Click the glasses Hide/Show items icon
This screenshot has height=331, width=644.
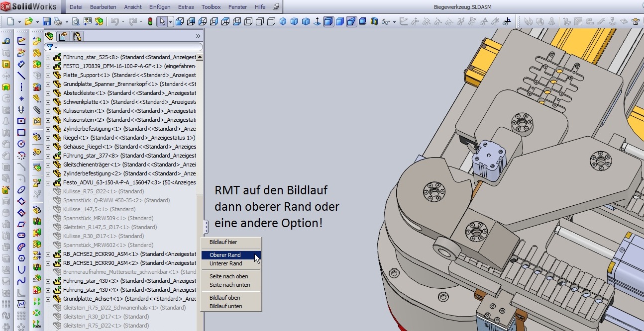(x=386, y=21)
